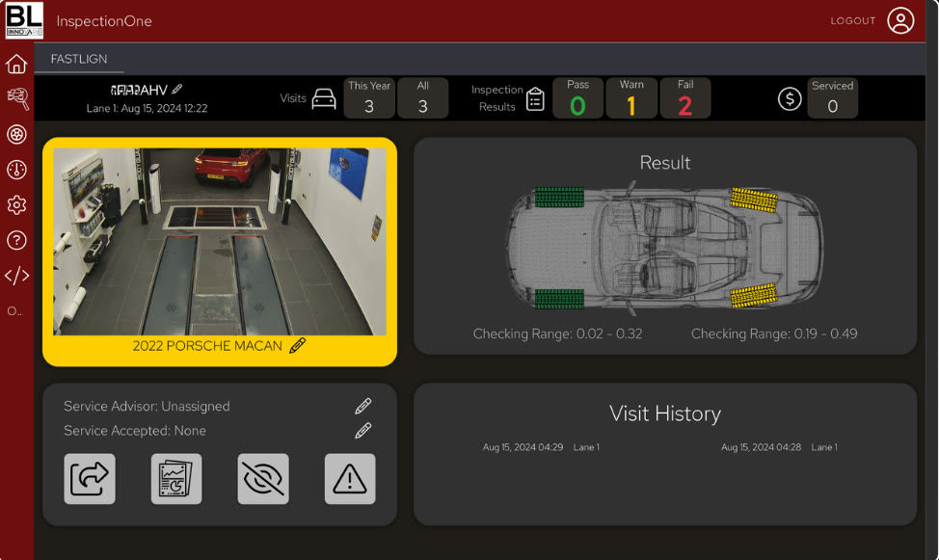The width and height of the screenshot is (939, 560).
Task: Open Settings gear in sidebar
Action: (x=16, y=205)
